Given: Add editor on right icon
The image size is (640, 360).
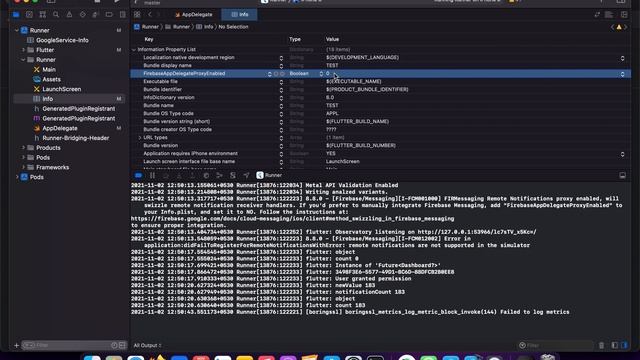Looking at the screenshot, I should click(624, 15).
